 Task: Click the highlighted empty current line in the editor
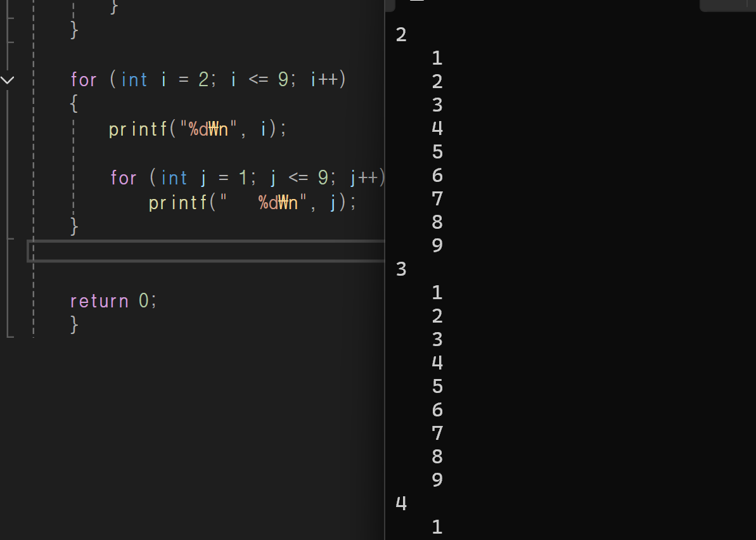coord(207,251)
